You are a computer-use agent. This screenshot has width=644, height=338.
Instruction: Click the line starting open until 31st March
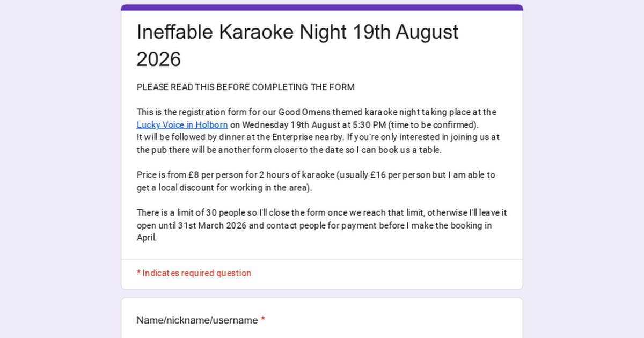coord(314,225)
